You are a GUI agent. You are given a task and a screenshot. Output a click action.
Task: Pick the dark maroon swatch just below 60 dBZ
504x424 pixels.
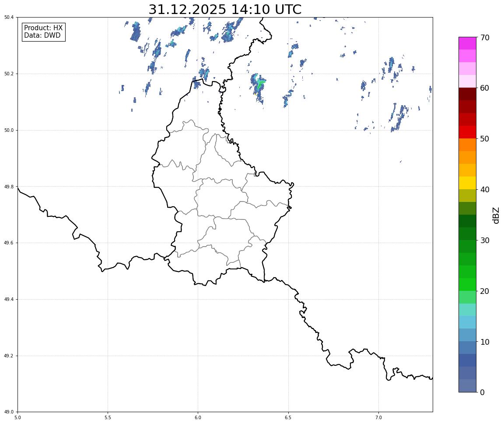(467, 94)
